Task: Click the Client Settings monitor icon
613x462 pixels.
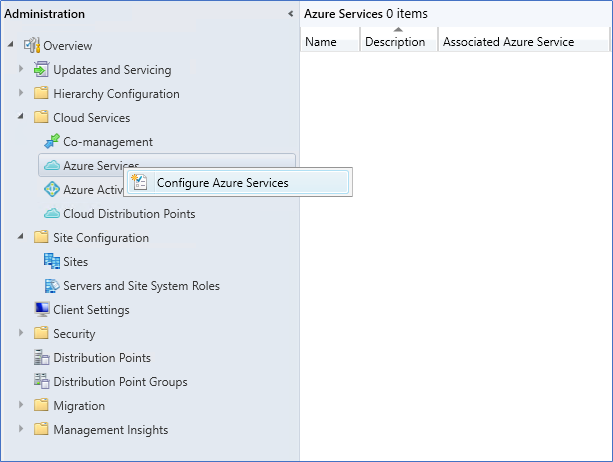Action: (41, 309)
